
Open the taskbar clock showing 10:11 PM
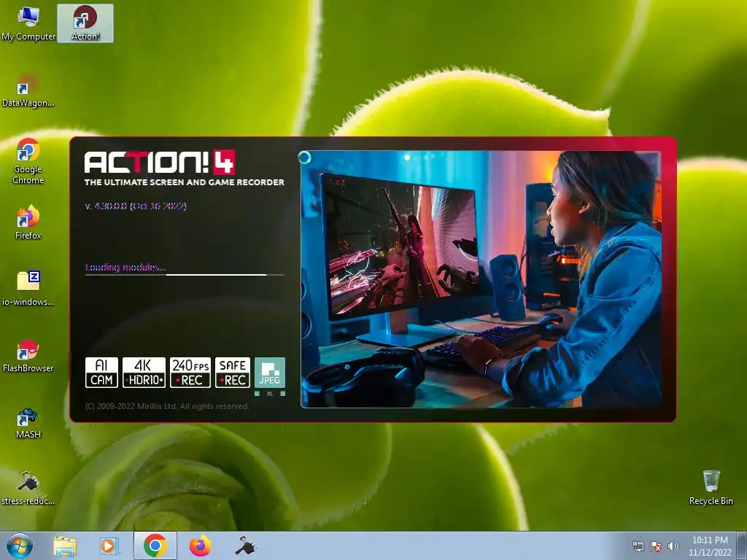click(x=710, y=546)
